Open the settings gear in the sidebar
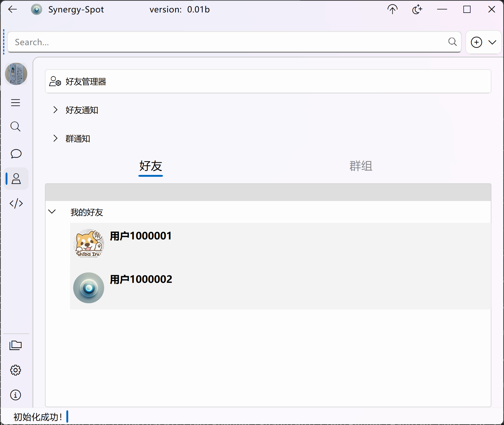Image resolution: width=504 pixels, height=425 pixels. pos(16,370)
